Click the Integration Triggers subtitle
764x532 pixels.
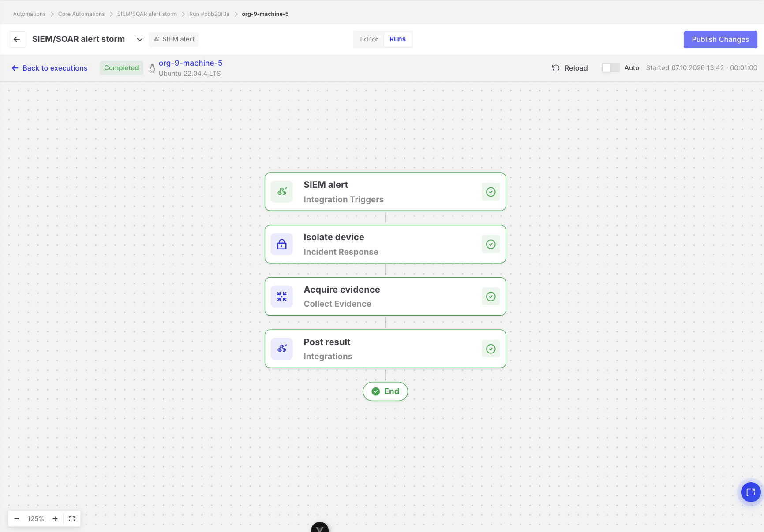[x=344, y=200]
